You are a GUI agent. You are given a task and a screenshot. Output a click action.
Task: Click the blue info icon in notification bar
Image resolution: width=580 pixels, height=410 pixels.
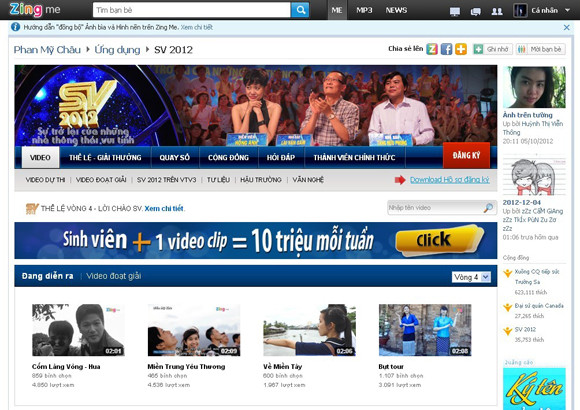pos(16,27)
